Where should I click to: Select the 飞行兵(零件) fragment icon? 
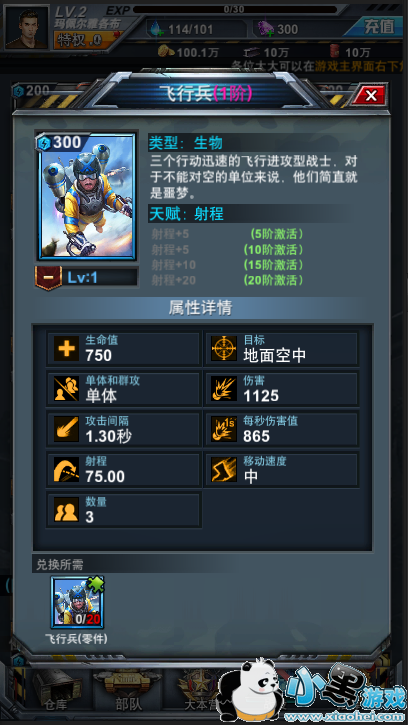point(78,602)
